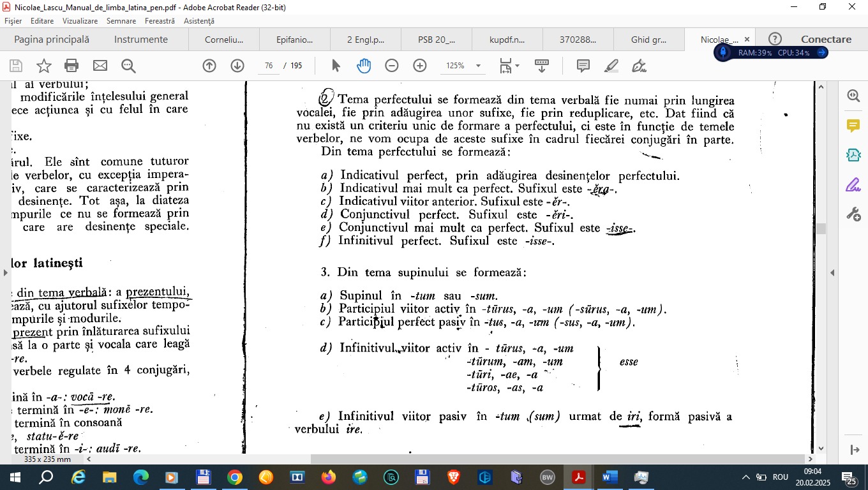Open the notification center icon

click(849, 478)
